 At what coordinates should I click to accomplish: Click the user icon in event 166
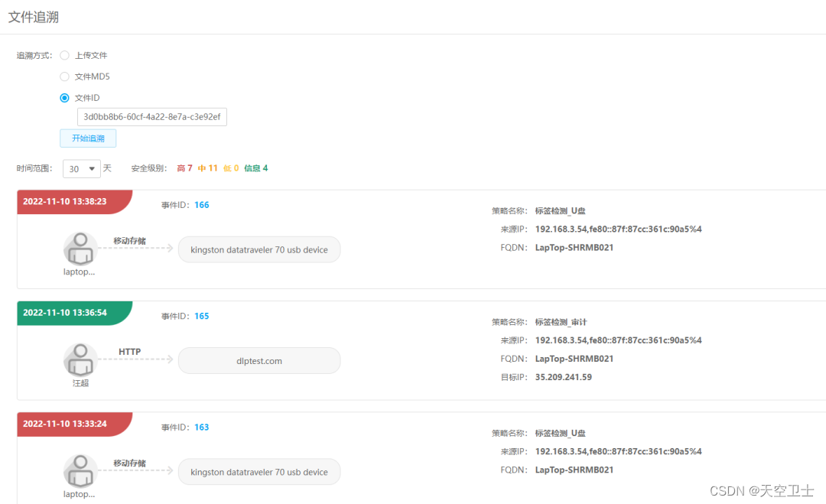click(80, 249)
